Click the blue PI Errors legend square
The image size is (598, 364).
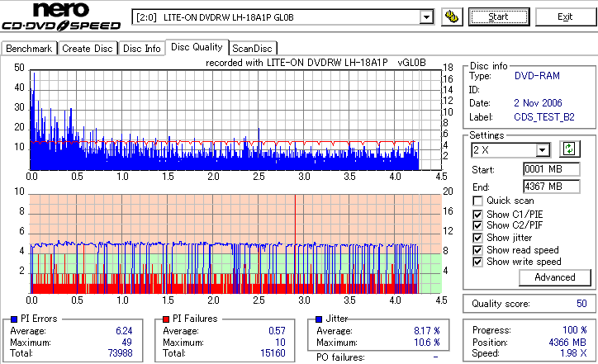click(x=14, y=319)
